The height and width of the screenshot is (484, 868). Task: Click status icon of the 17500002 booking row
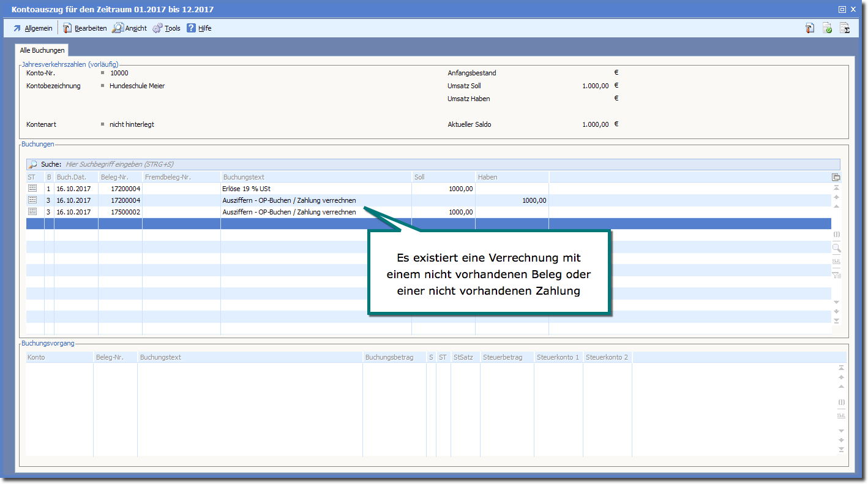click(x=32, y=212)
